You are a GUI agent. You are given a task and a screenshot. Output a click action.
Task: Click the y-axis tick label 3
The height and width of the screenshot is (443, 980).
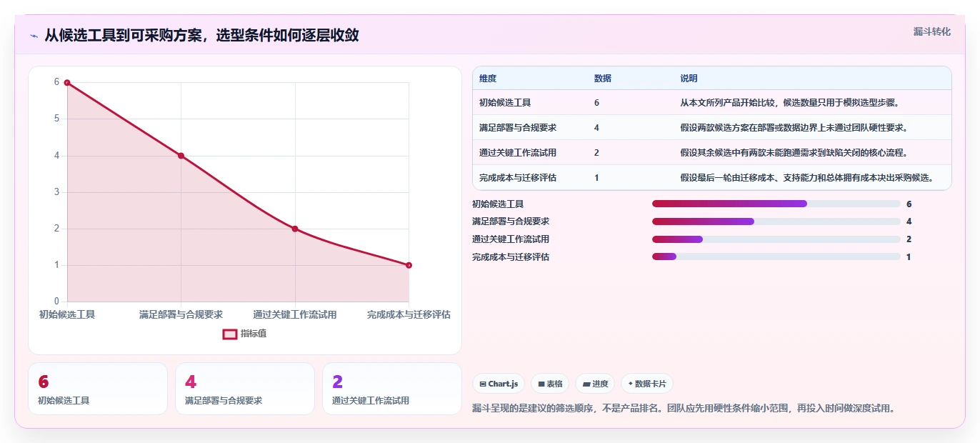tap(56, 192)
